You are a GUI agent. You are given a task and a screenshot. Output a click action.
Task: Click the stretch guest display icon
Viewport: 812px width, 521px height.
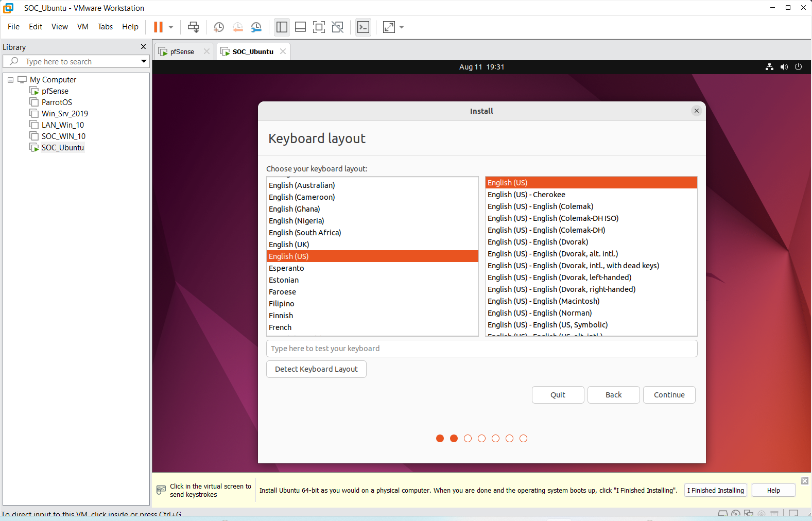[389, 27]
